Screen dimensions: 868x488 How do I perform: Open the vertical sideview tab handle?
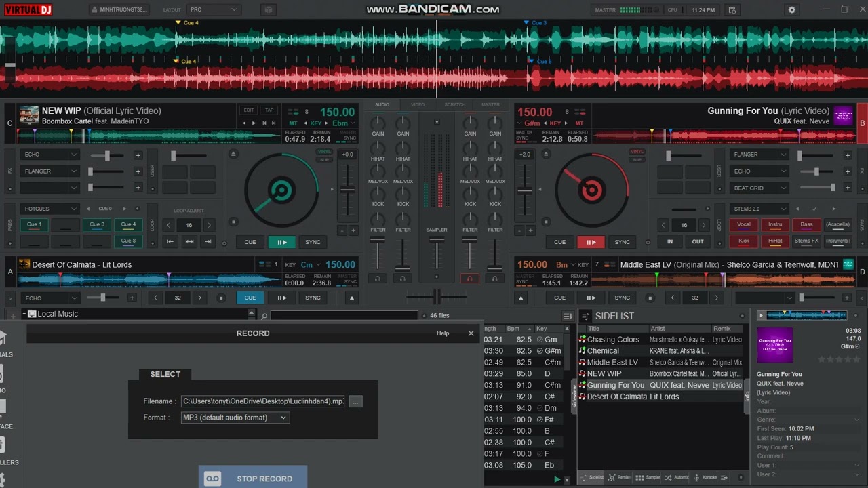574,396
